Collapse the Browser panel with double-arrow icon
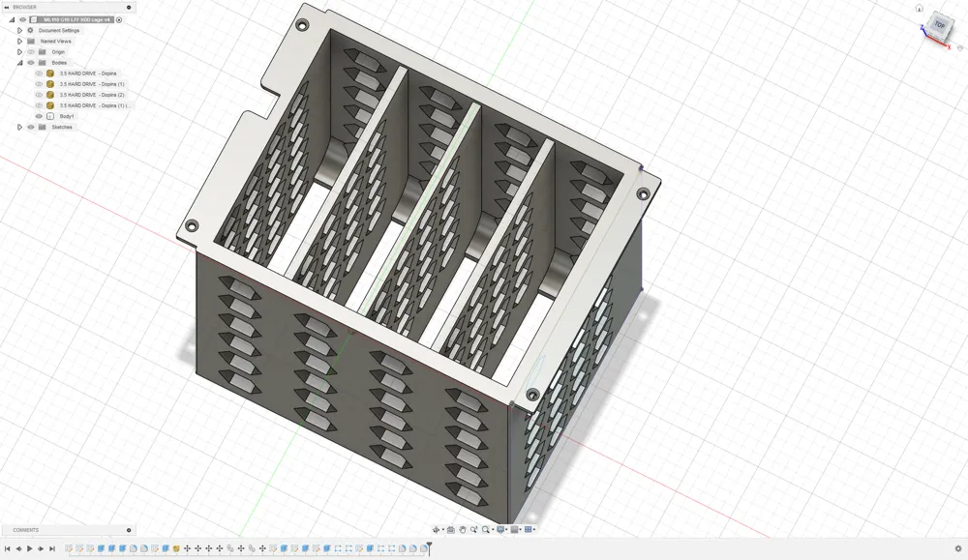Image resolution: width=968 pixels, height=560 pixels. pos(6,8)
